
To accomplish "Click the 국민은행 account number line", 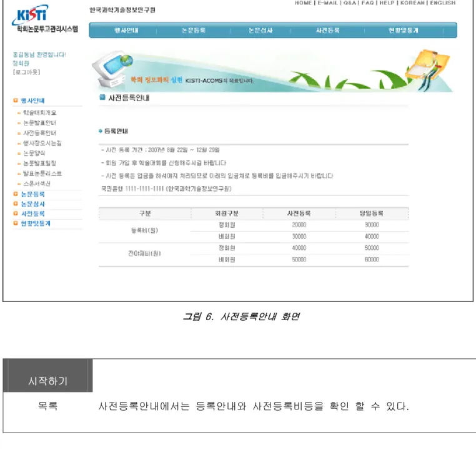I will (166, 188).
